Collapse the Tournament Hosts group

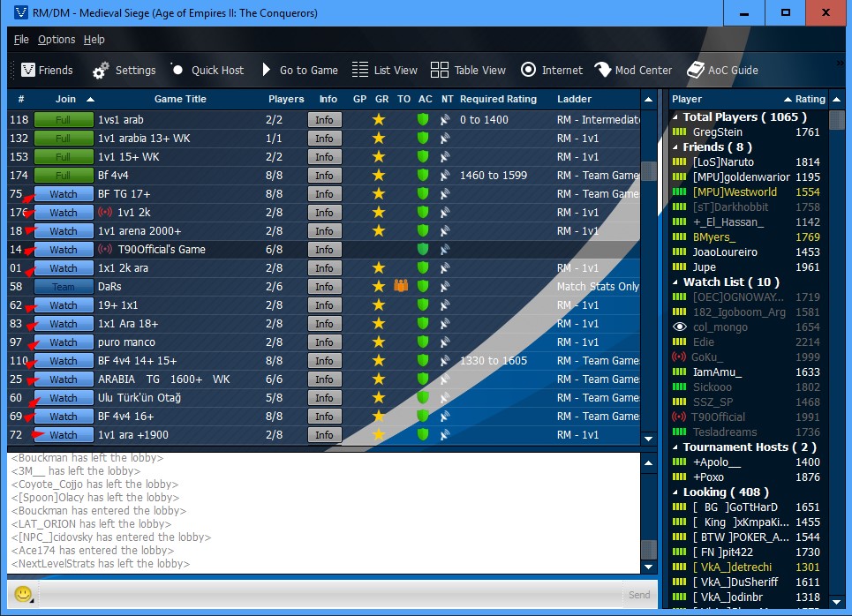pos(675,447)
